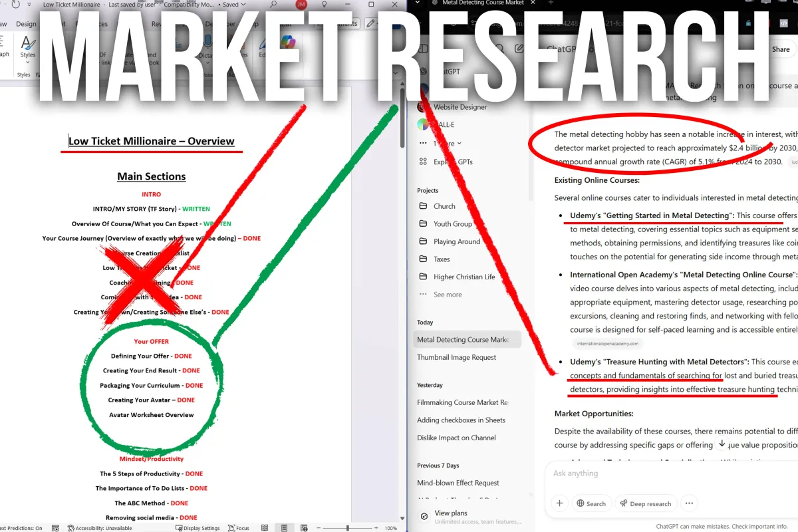798x532 pixels.
Task: Open Display Settings in Word status bar
Action: coord(198,528)
